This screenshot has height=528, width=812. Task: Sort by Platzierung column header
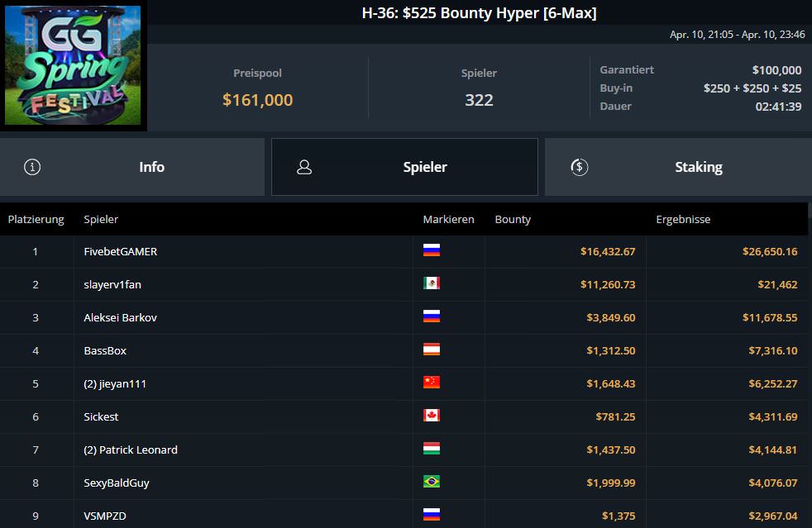pyautogui.click(x=36, y=220)
